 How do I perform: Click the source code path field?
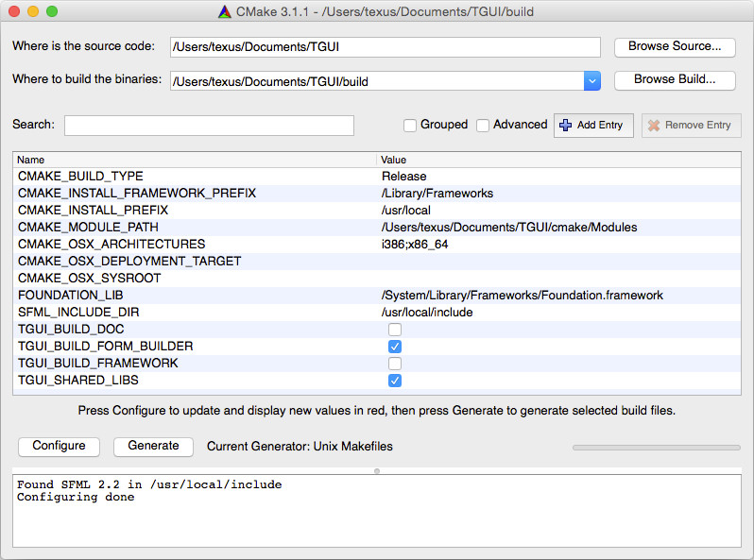386,47
